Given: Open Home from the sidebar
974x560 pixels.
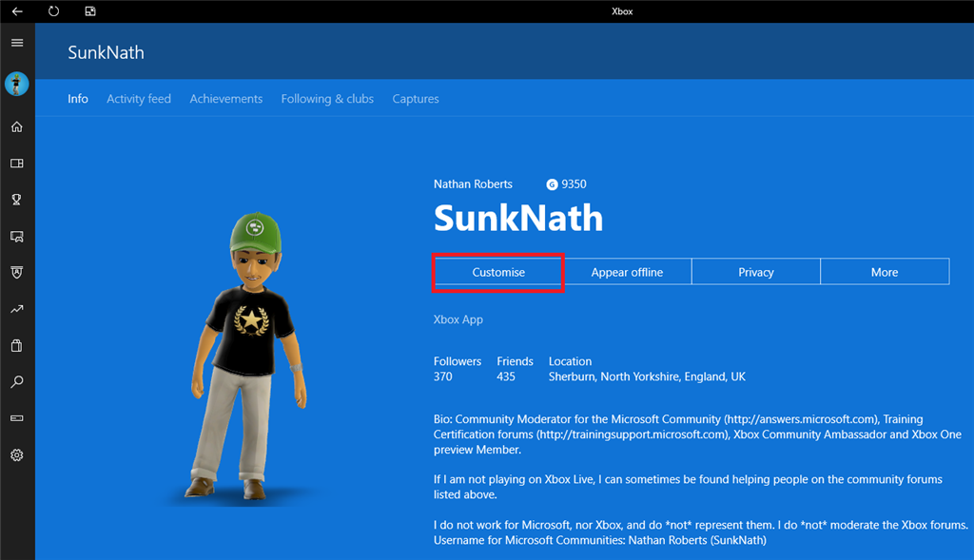Looking at the screenshot, I should 17,126.
